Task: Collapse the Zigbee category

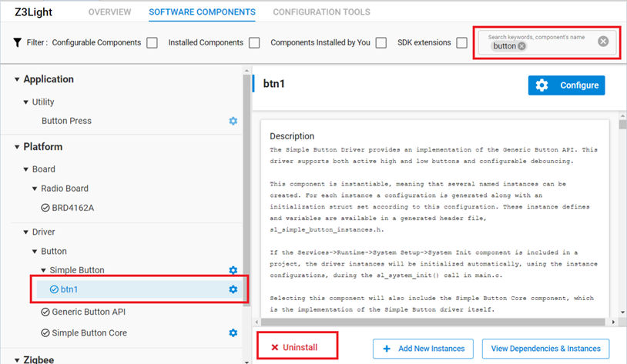Action: tap(17, 360)
